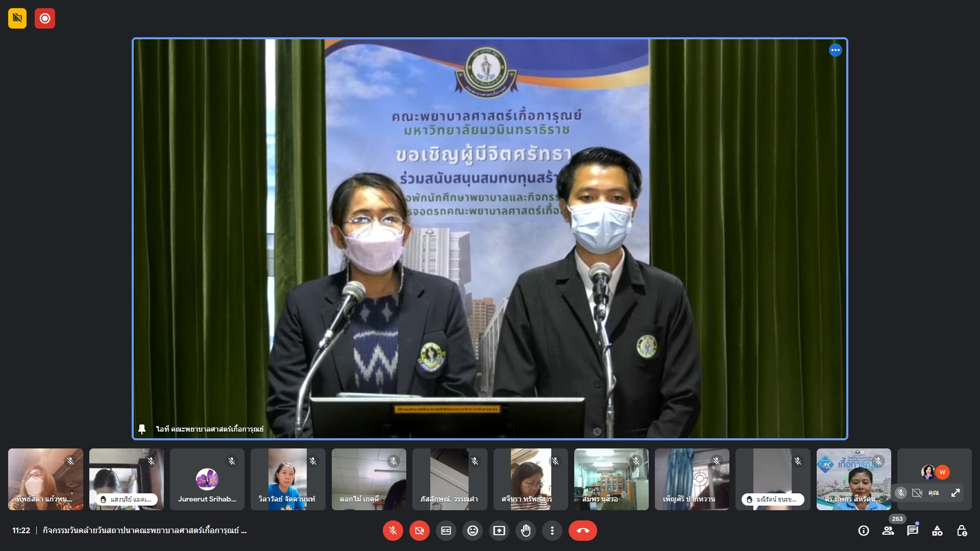The height and width of the screenshot is (551, 980).
Task: Click the mute indicator on ภัสลักษณ์ tile
Action: pos(475,461)
